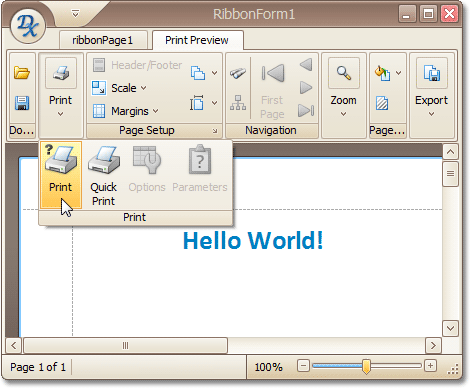Viewport: 470px width, 388px height.
Task: Click the horizontal scroll right arrow
Action: (x=433, y=345)
